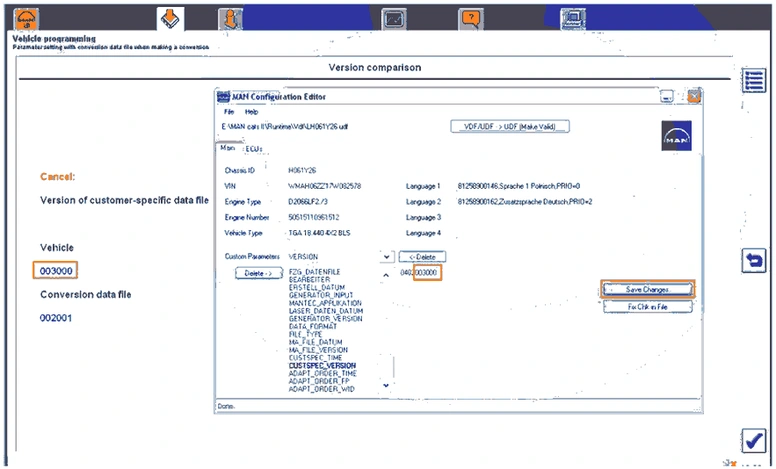Select LASER_DATEN_DATUM in parameter list

click(326, 311)
